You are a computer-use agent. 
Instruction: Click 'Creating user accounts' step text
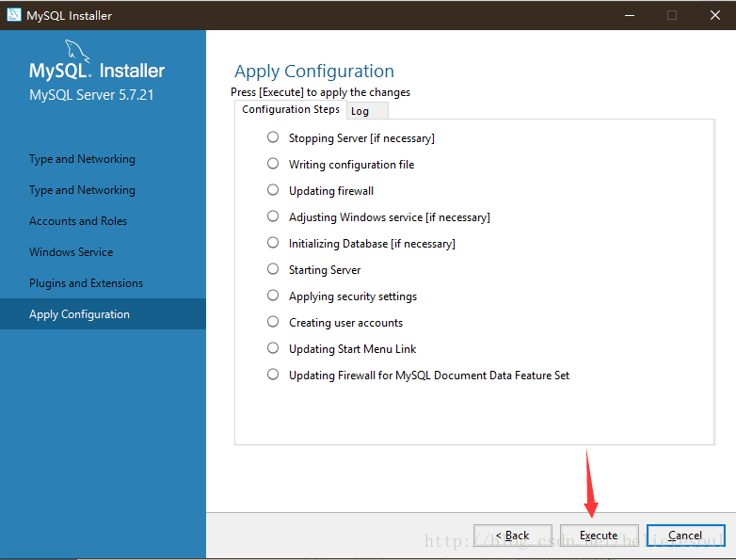pyautogui.click(x=345, y=323)
